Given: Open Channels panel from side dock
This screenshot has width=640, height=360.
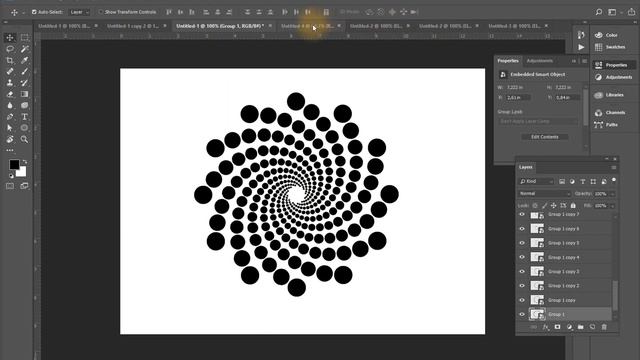Looking at the screenshot, I should coord(611,113).
